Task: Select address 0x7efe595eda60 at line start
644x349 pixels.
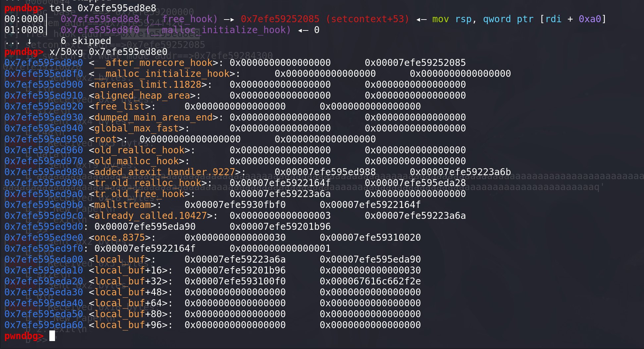Action: point(44,325)
